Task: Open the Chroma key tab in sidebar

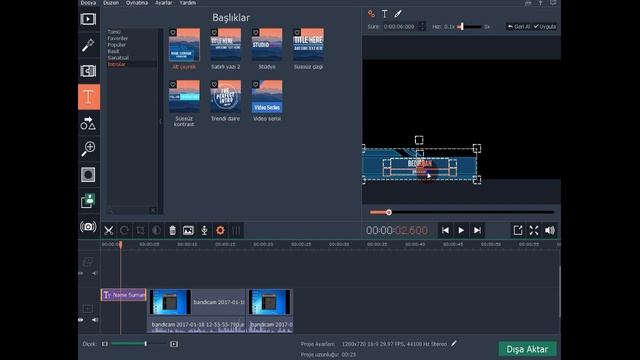Action: 88,200
